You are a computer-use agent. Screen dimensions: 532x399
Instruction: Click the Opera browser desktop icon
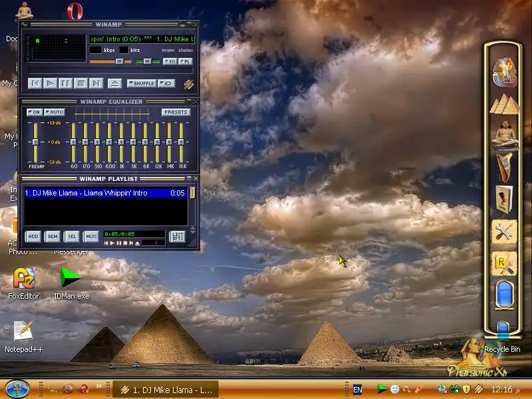click(x=74, y=11)
